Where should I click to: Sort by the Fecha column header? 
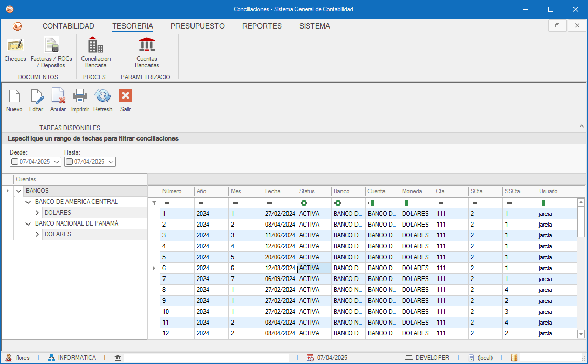[x=280, y=191]
